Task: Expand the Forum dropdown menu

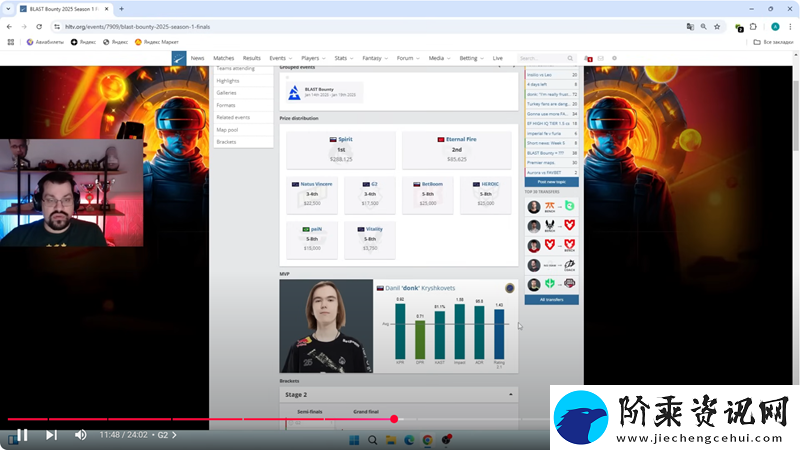Action: [408, 58]
